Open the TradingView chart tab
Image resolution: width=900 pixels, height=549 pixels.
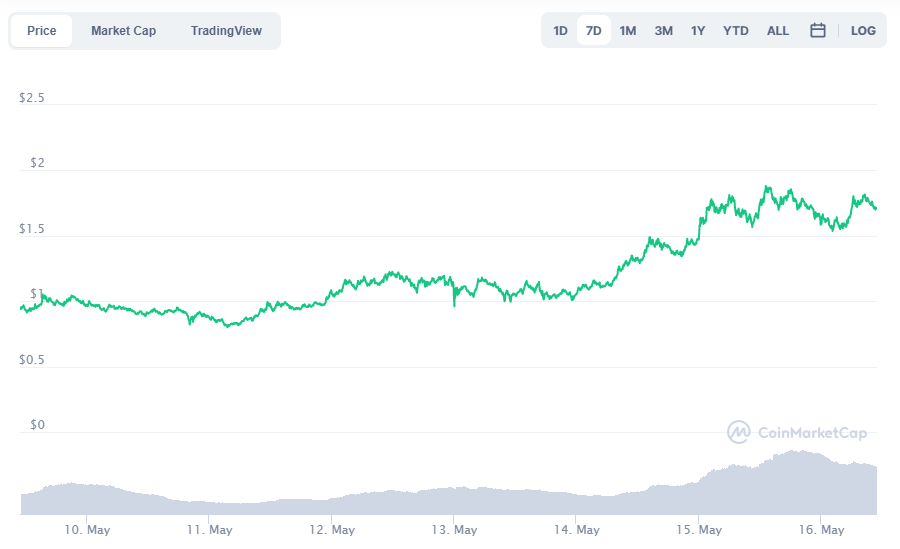[226, 30]
